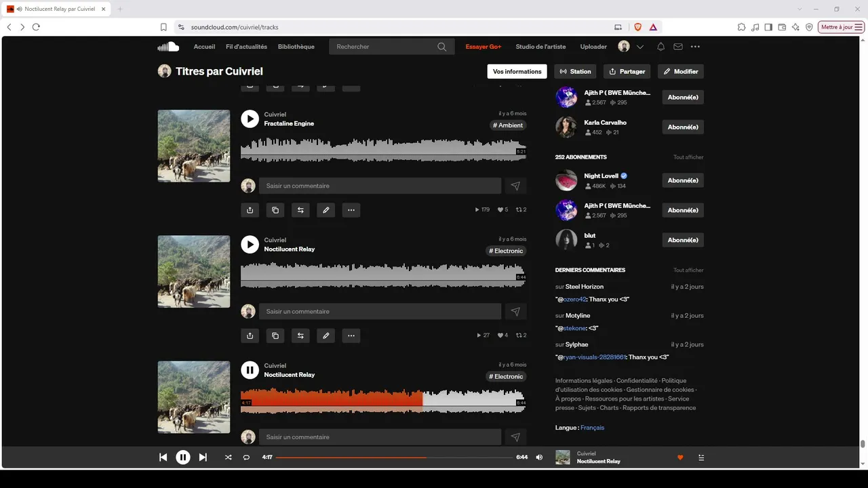Screen dimensions: 868x488
Task: Open the messages envelope icon
Action: [678, 47]
